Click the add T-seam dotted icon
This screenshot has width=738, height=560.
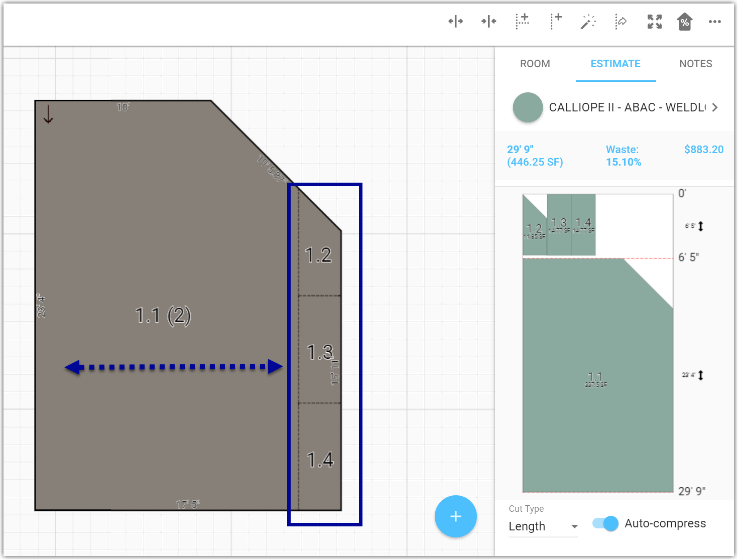point(523,22)
